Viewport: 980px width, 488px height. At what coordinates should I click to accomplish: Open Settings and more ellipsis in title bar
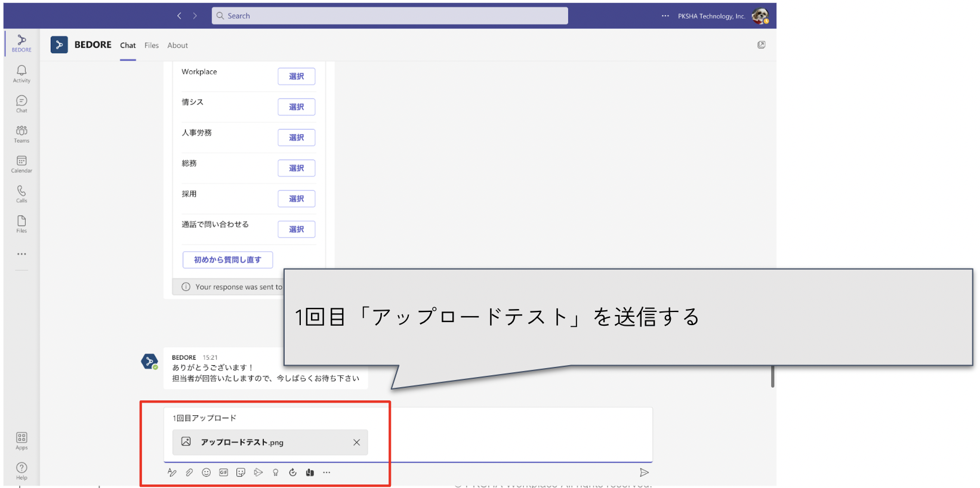(x=665, y=16)
